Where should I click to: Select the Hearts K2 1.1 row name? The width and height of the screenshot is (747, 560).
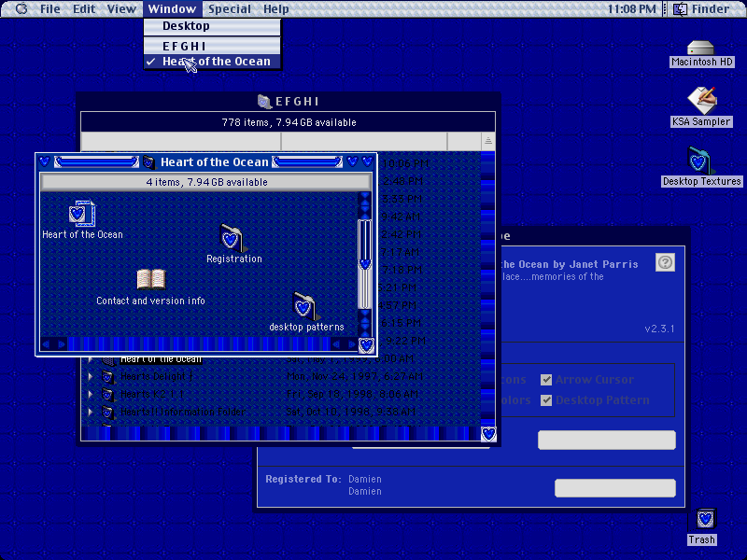(152, 394)
